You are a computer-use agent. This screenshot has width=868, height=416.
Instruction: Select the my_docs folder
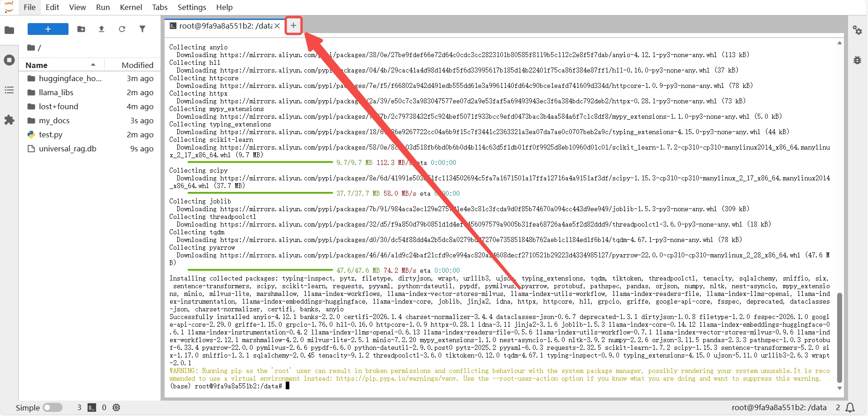pos(90,121)
